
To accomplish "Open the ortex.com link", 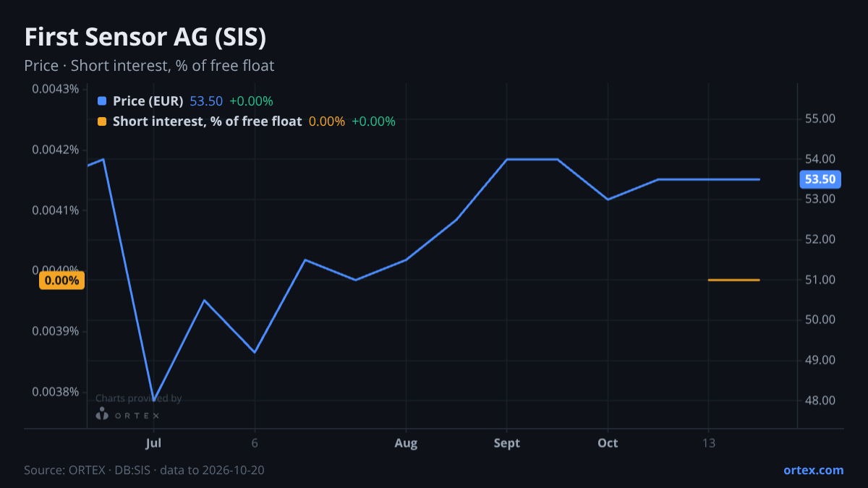I will click(x=814, y=470).
